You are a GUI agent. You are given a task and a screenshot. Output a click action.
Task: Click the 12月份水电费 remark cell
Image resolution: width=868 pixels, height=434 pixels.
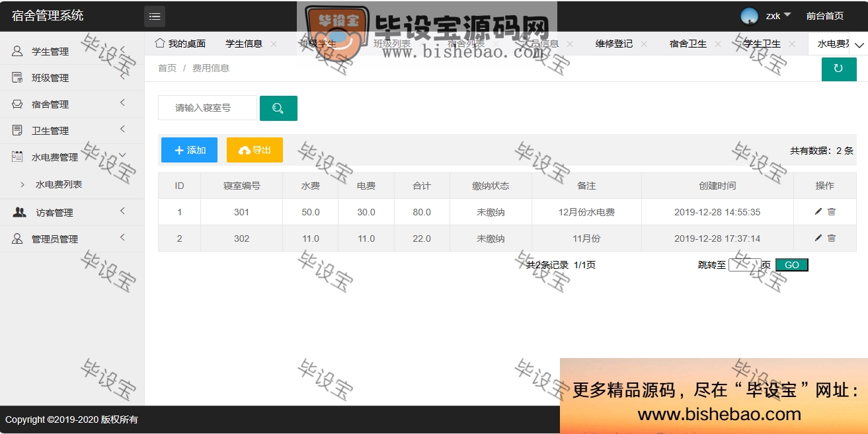(x=586, y=212)
